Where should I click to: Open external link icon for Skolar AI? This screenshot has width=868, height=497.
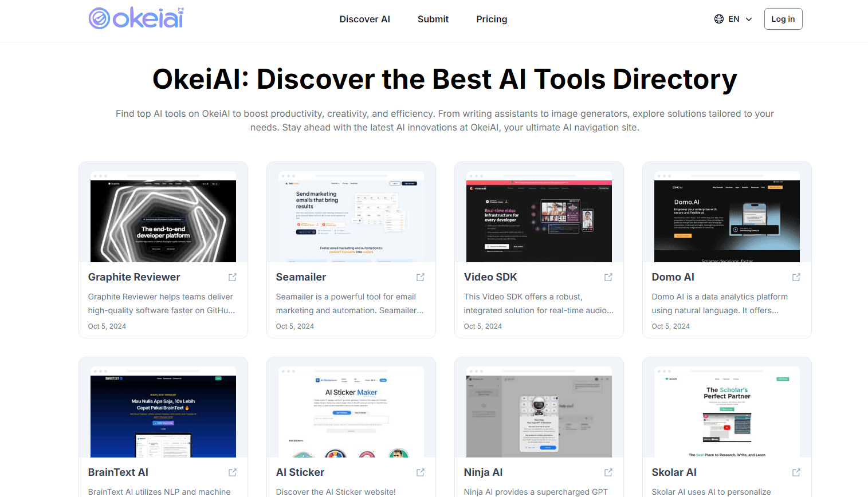coord(796,472)
